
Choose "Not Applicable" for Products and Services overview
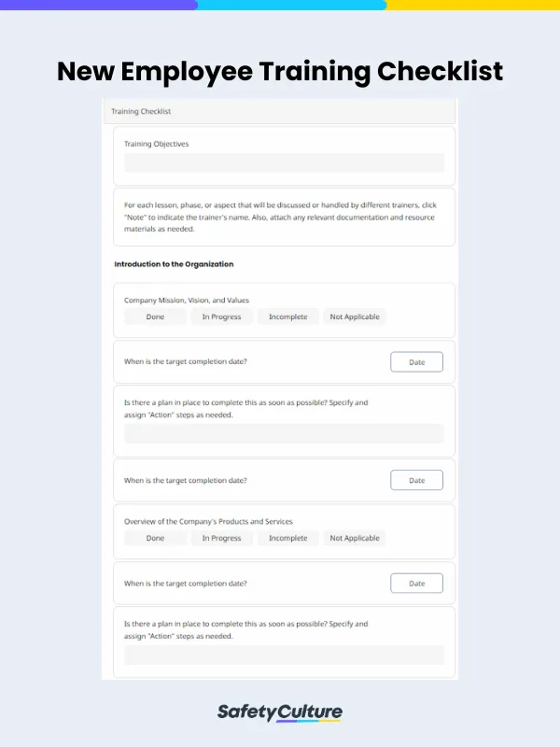click(355, 538)
